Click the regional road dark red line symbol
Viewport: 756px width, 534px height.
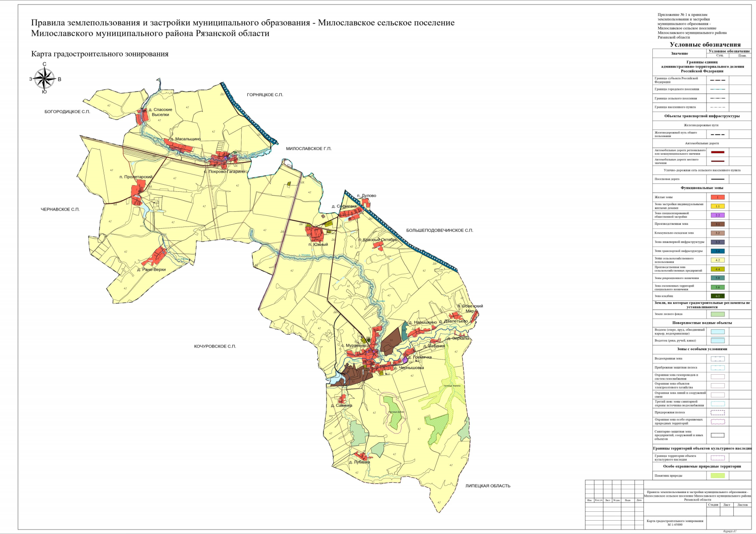coord(717,152)
